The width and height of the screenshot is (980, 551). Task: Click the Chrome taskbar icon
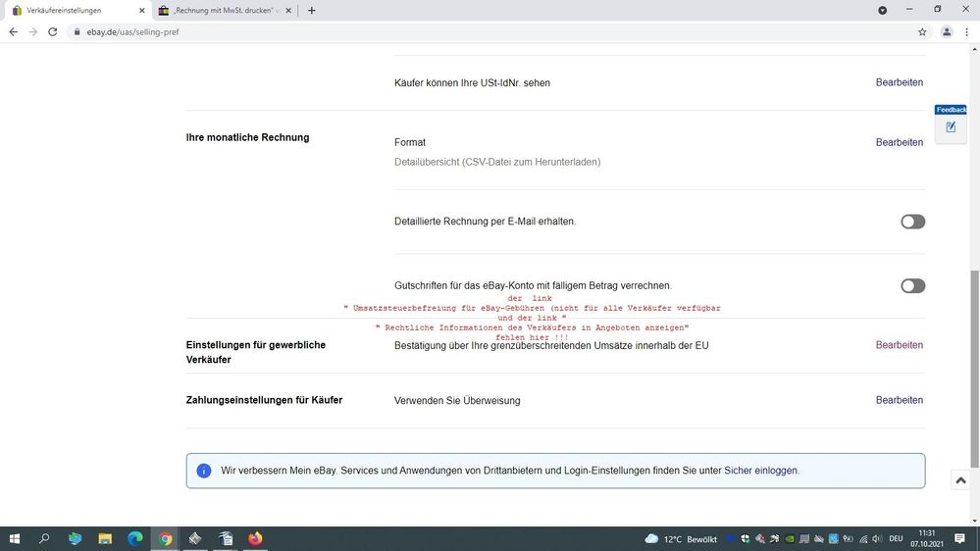pos(165,538)
